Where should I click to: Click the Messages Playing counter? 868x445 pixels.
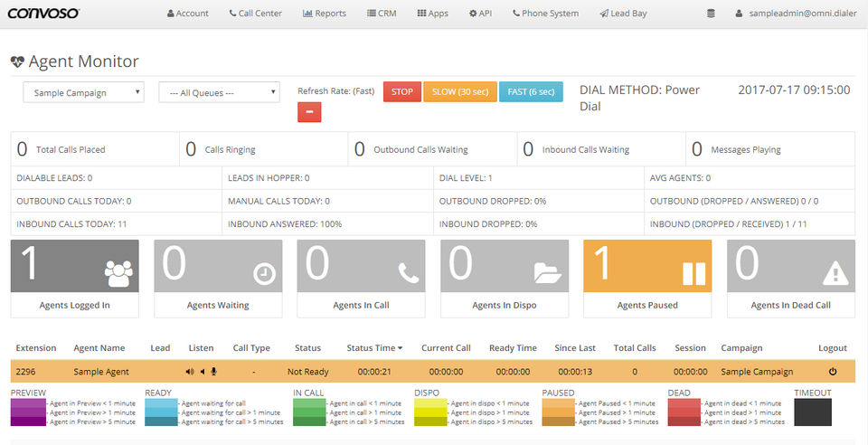770,149
